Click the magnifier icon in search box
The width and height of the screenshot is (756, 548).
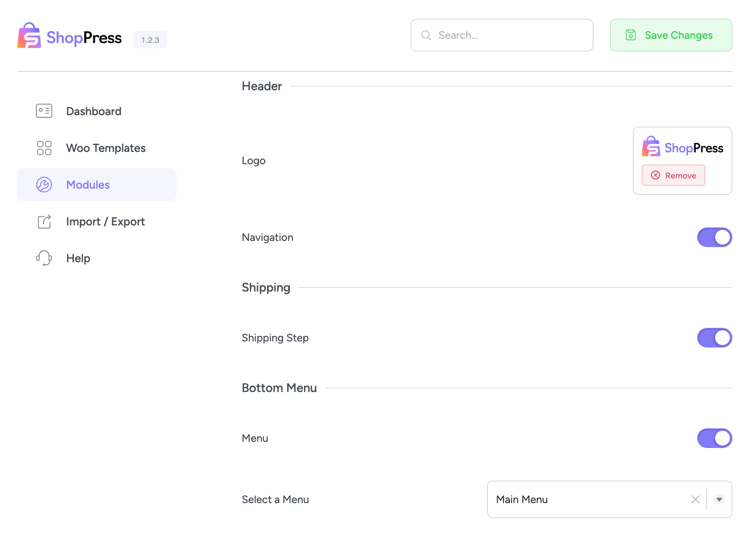(x=426, y=35)
